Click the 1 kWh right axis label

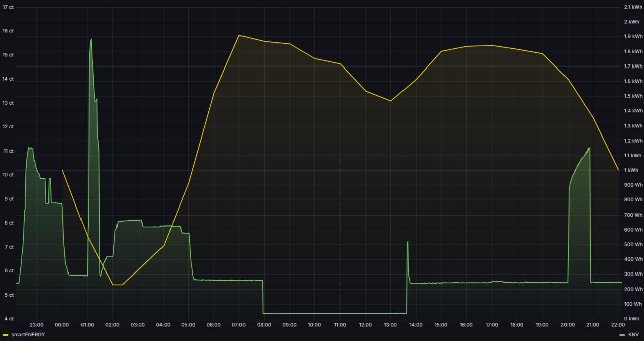(x=631, y=170)
